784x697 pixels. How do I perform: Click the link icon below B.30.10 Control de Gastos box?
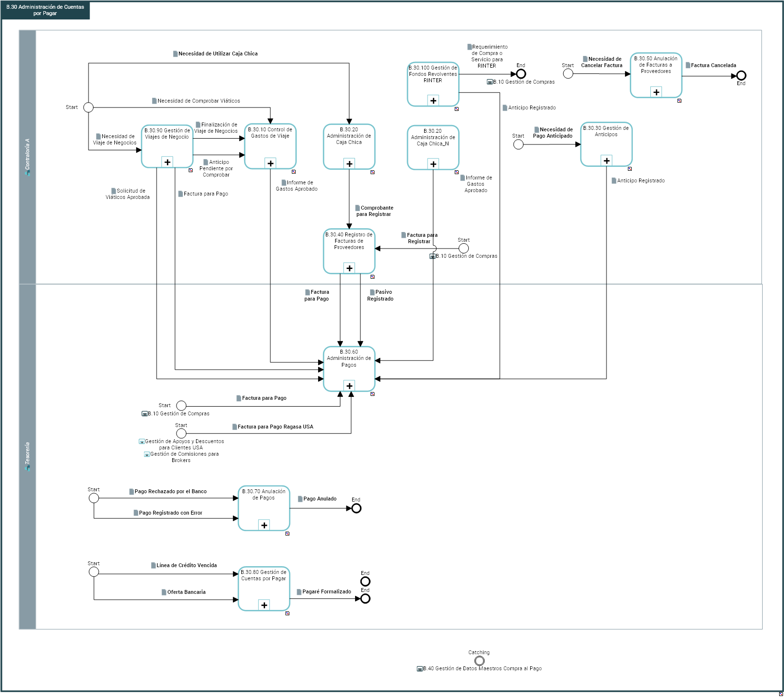pyautogui.click(x=294, y=172)
